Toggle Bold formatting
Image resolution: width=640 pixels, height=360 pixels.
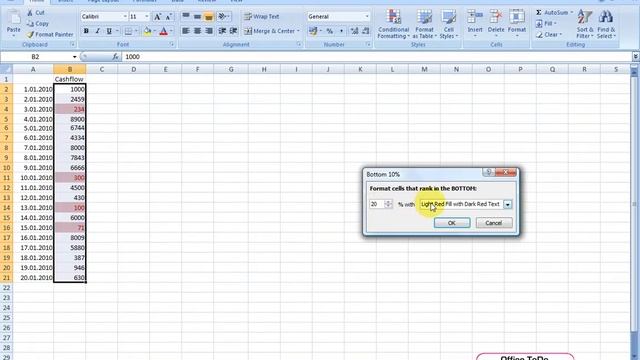pyautogui.click(x=86, y=31)
